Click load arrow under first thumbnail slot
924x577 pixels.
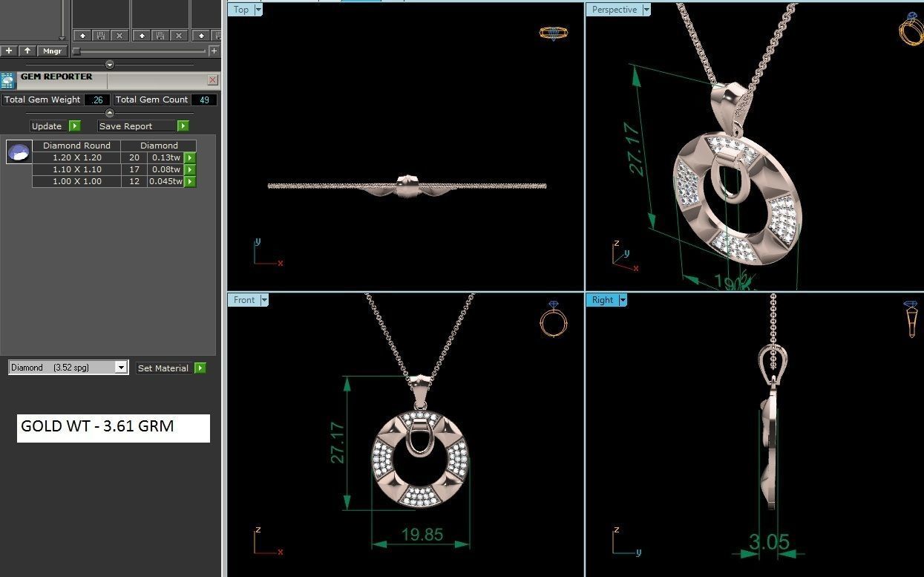tap(82, 36)
